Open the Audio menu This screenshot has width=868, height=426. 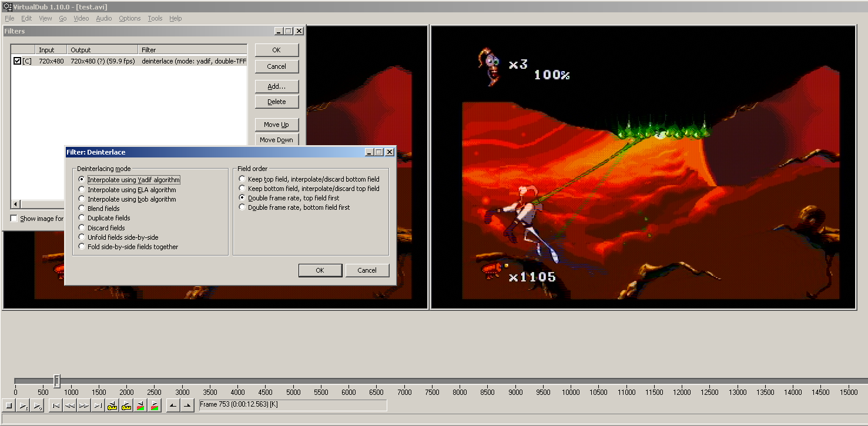104,18
